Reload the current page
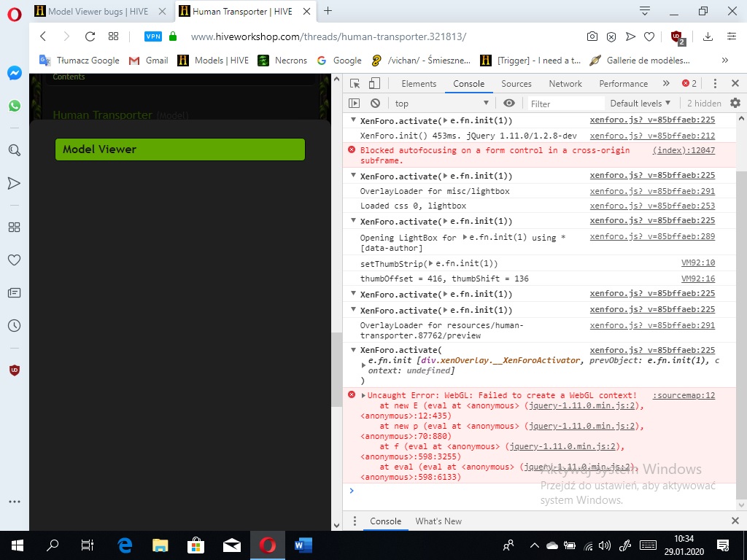This screenshot has width=747, height=560. click(90, 36)
